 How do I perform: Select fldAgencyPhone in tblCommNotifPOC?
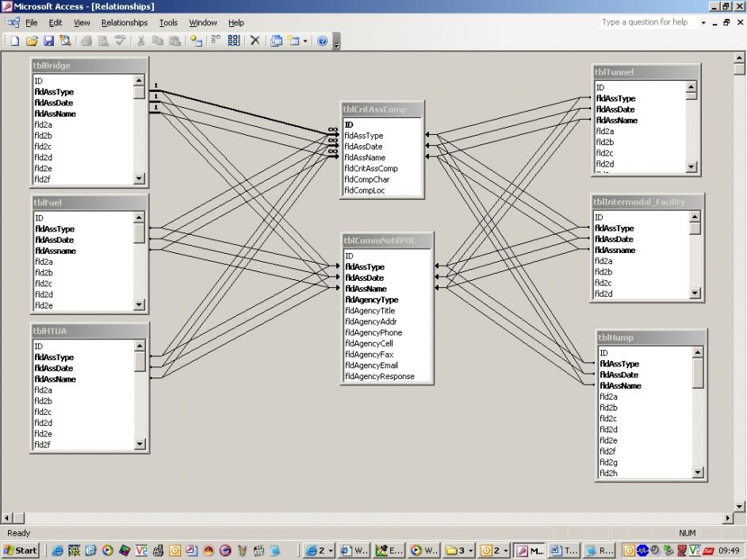[373, 332]
